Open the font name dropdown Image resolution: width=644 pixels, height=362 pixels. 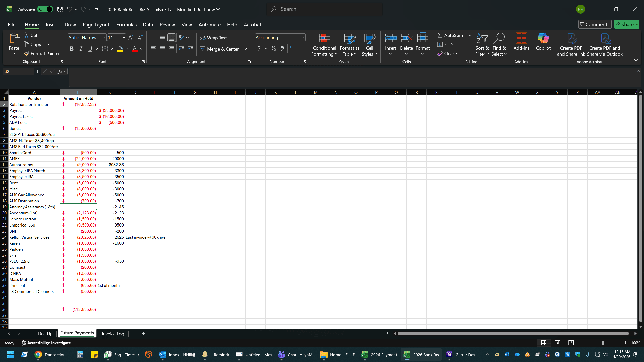[x=104, y=38]
